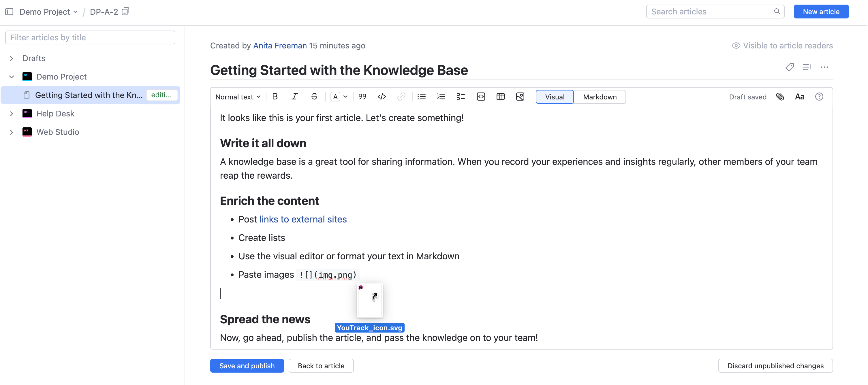Open the text color picker
The width and height of the screenshot is (868, 385).
coord(339,97)
